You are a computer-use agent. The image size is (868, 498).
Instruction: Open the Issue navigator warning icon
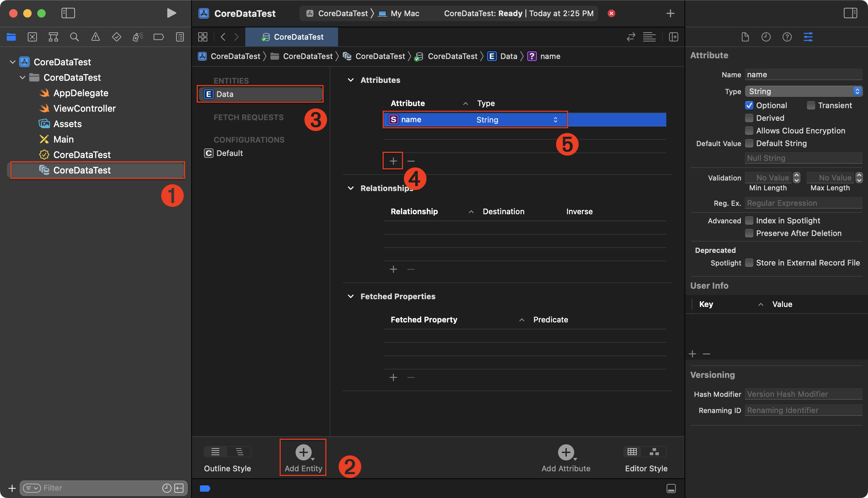pyautogui.click(x=95, y=37)
